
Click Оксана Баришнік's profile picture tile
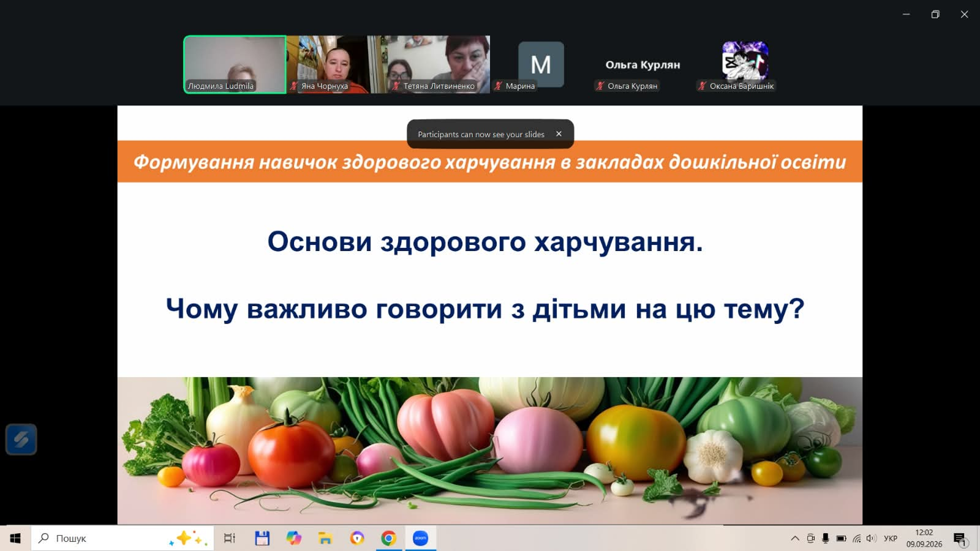point(745,61)
